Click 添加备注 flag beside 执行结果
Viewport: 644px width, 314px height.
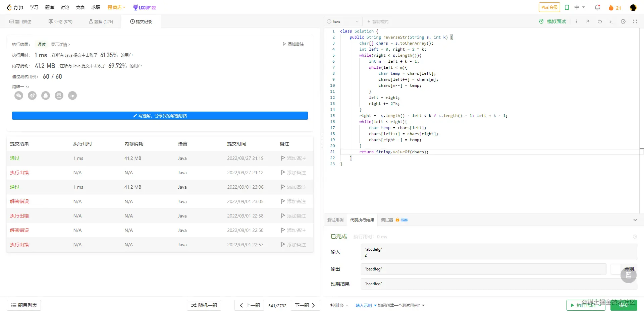pos(293,44)
